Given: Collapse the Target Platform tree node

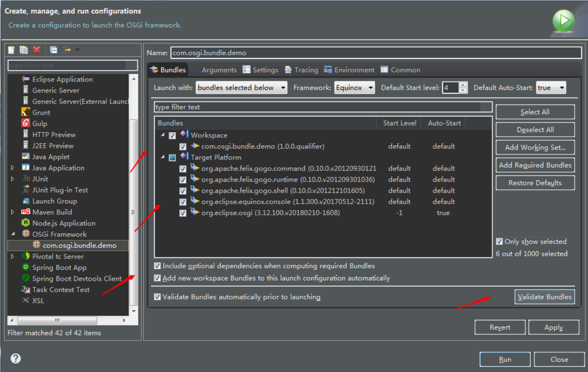Looking at the screenshot, I should tap(162, 157).
